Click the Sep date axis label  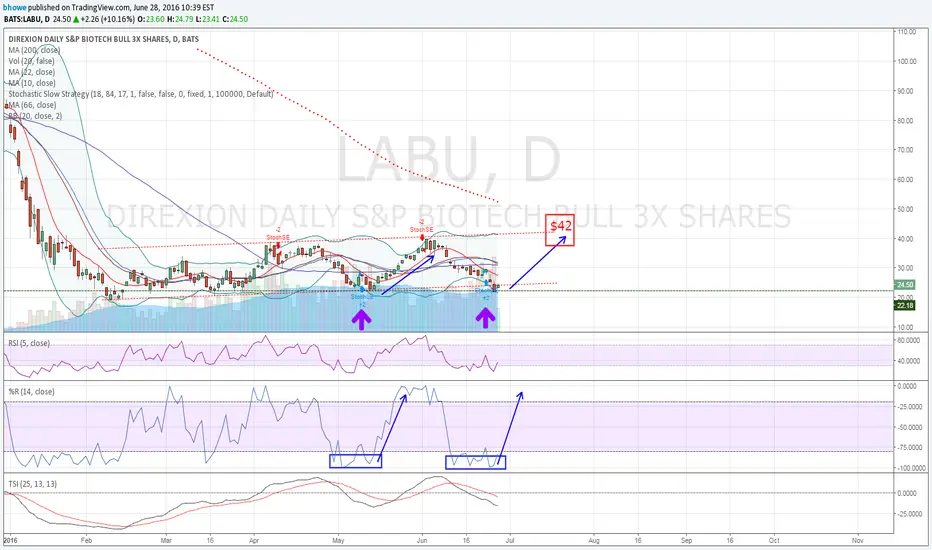click(687, 540)
